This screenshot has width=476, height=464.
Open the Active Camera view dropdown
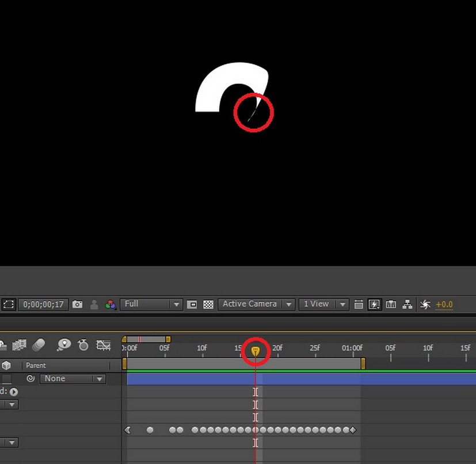(256, 304)
